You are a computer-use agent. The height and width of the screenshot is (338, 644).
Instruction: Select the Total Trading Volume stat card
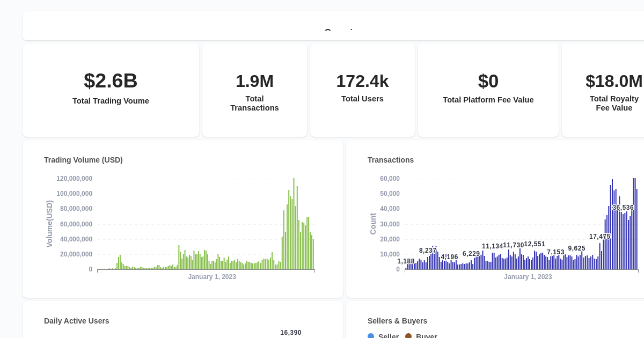point(111,90)
